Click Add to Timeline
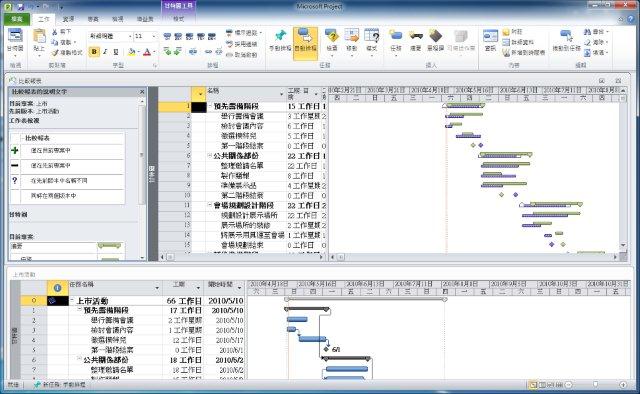The image size is (640, 394). click(x=524, y=53)
